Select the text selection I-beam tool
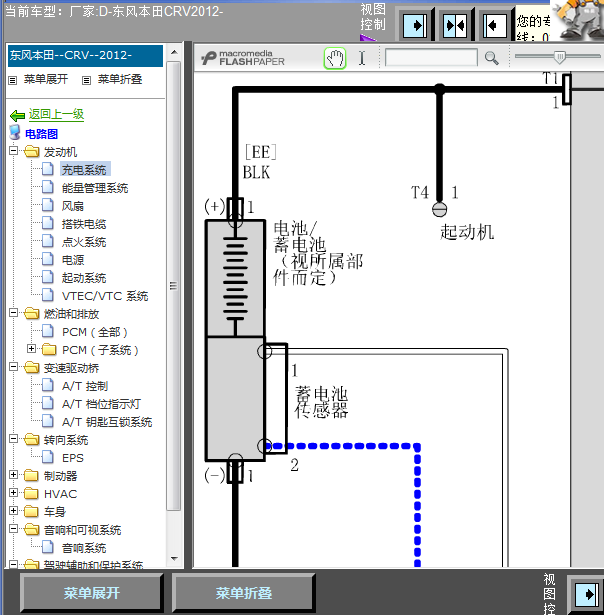 (x=362, y=58)
